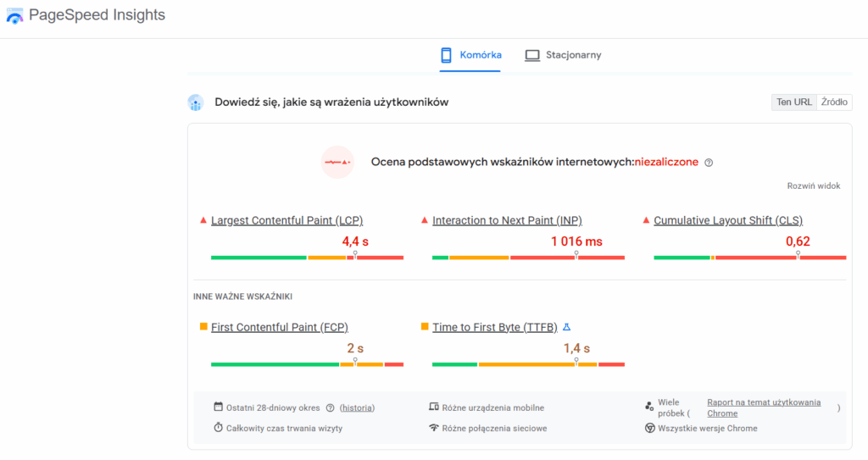Click the Chrome icon beside Wszystkie wersje Chrome
Image resolution: width=868 pixels, height=460 pixels.
(x=650, y=428)
